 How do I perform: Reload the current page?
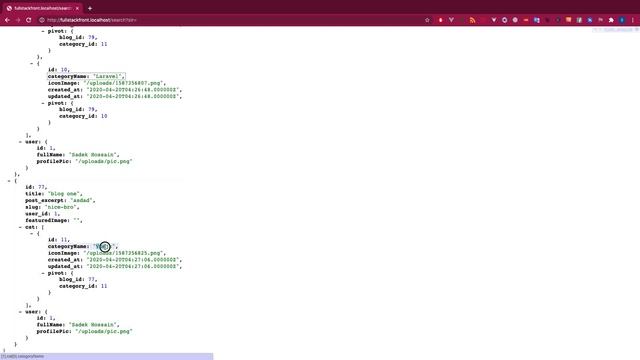[x=29, y=20]
